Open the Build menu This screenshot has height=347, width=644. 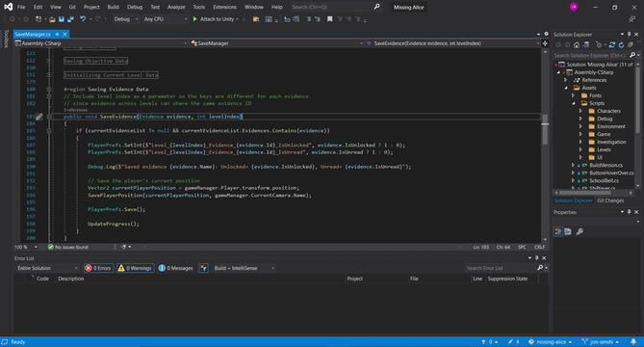pos(113,7)
